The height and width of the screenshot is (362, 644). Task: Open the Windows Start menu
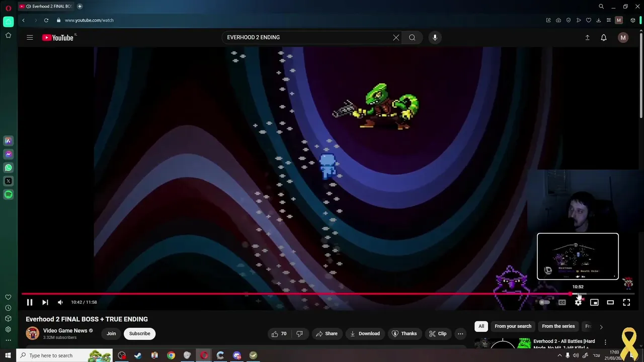click(9, 355)
